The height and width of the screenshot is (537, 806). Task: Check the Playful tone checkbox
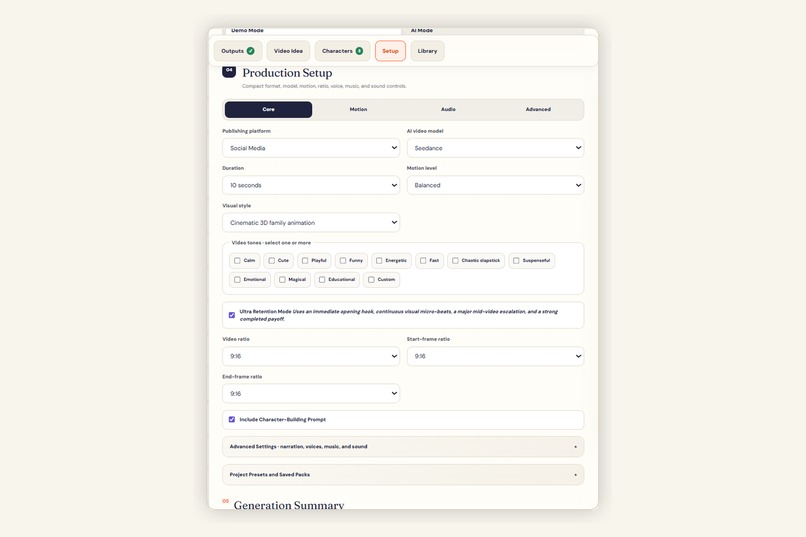click(305, 261)
